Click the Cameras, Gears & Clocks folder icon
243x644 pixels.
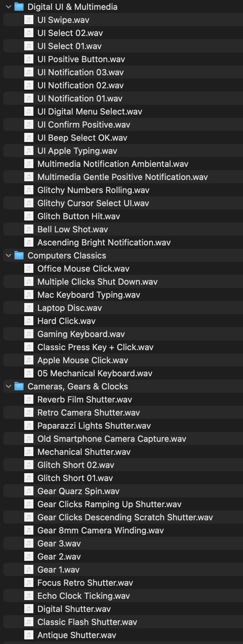pyautogui.click(x=19, y=386)
